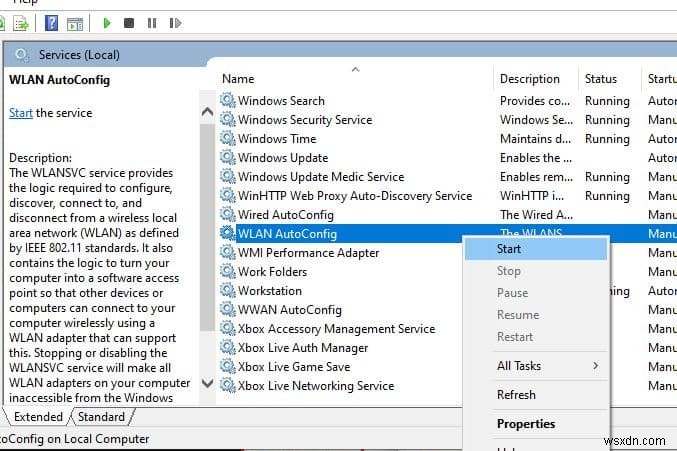Image resolution: width=677 pixels, height=451 pixels.
Task: Click the description pane scroll up arrow
Action: (207, 112)
